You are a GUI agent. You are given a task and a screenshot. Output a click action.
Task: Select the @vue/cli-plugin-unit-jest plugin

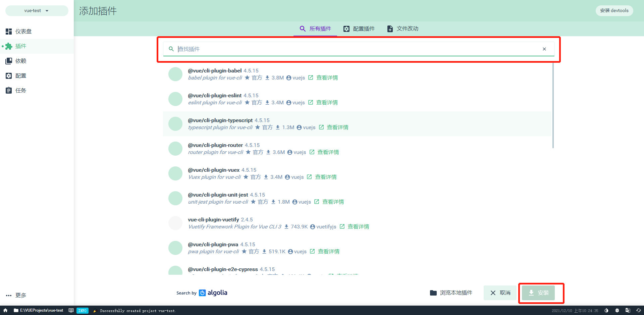coord(357,198)
